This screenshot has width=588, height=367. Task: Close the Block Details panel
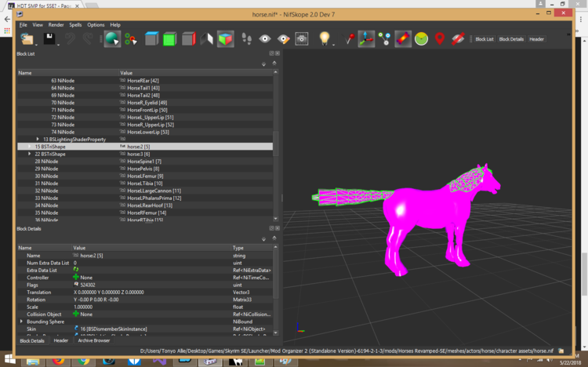click(278, 228)
